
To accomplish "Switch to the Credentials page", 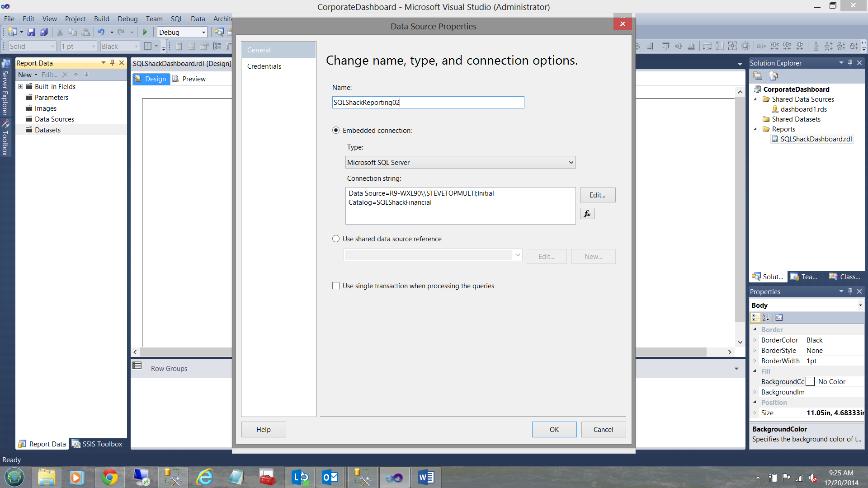I will click(264, 66).
